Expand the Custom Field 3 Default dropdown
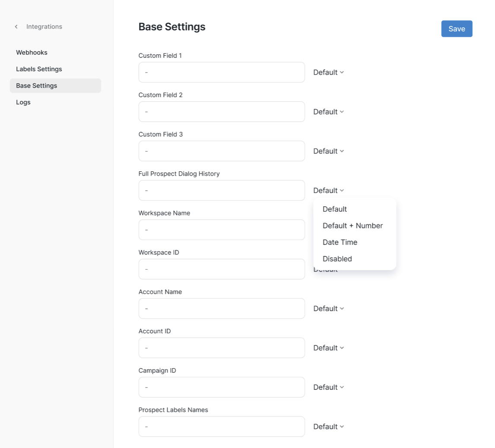495x448 pixels. (x=328, y=151)
